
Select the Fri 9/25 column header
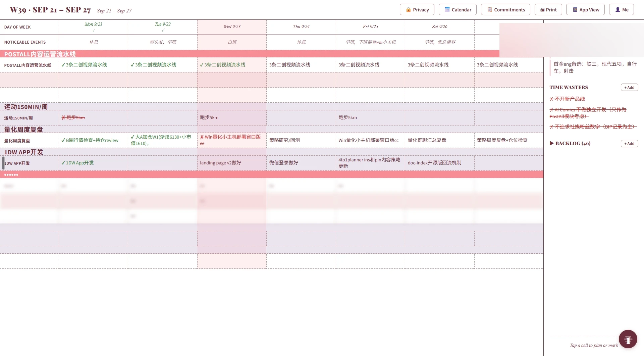(370, 27)
